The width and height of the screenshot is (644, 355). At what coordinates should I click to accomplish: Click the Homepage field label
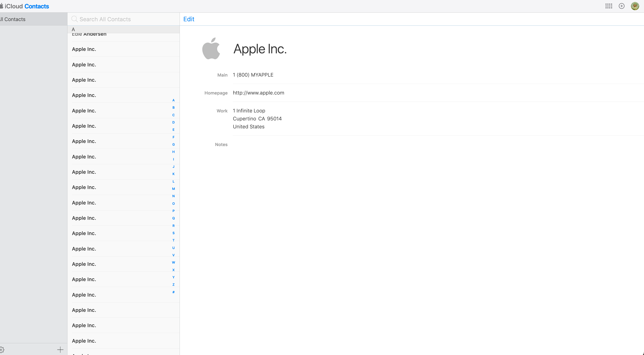(x=216, y=93)
